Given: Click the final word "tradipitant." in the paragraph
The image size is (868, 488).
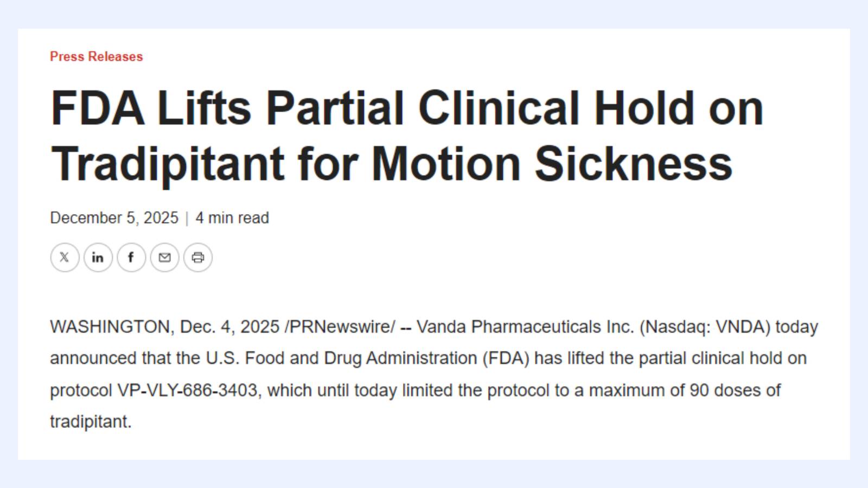Looking at the screenshot, I should pos(91,422).
